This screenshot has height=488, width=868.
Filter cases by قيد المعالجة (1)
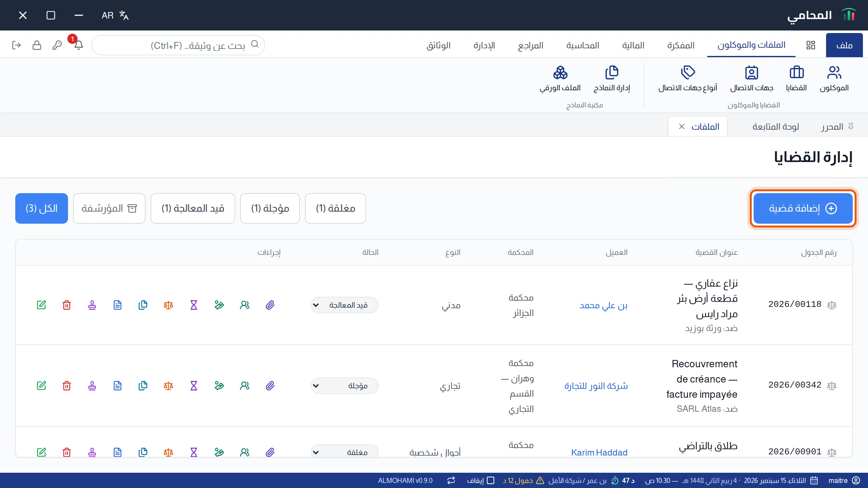pyautogui.click(x=193, y=208)
